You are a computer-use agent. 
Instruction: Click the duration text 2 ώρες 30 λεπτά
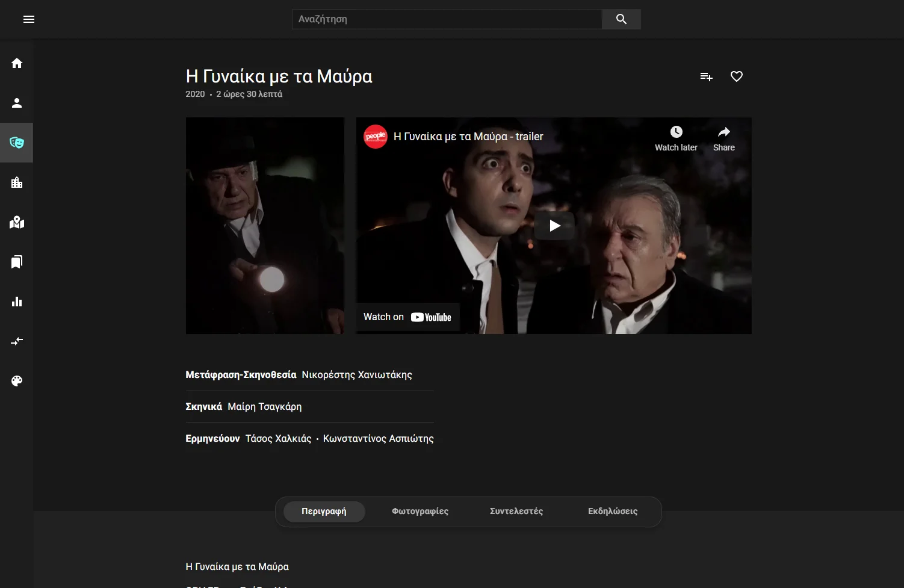coord(249,94)
